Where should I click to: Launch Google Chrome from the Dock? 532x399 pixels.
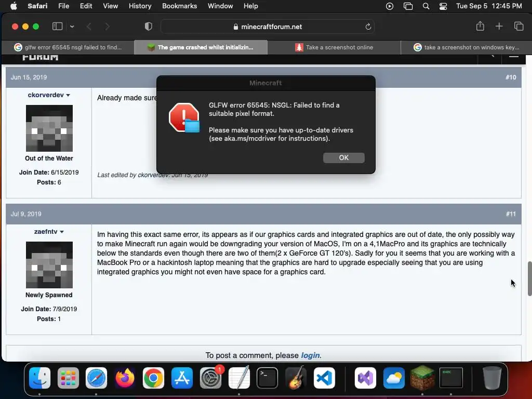153,378
